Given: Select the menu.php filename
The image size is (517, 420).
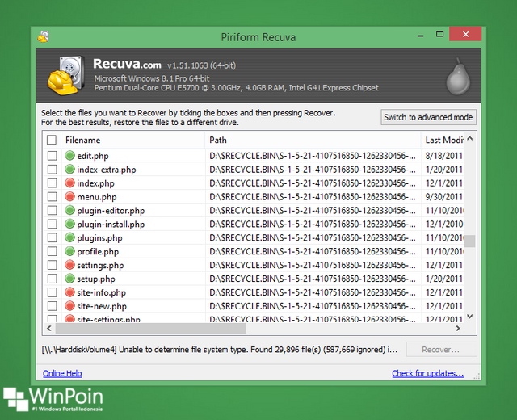Looking at the screenshot, I should pyautogui.click(x=97, y=197).
